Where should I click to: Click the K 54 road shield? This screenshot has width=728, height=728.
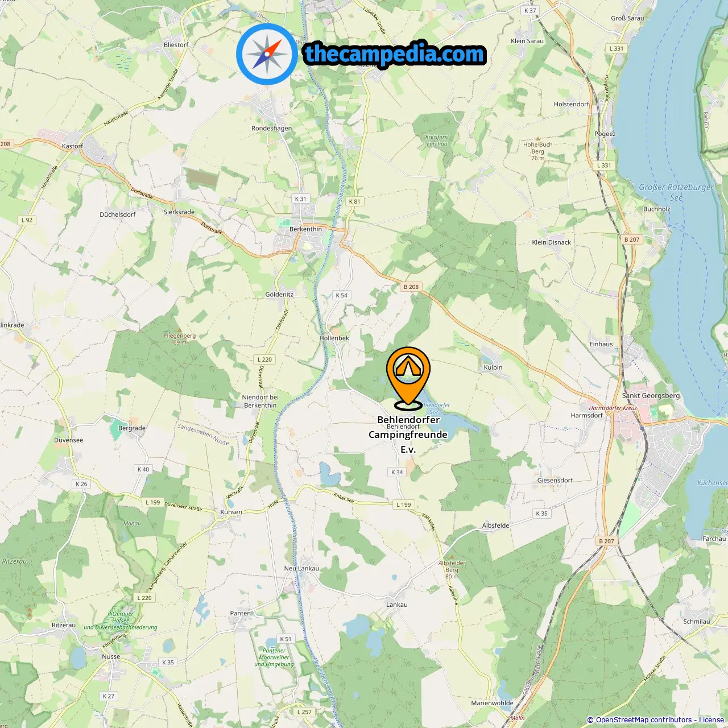[341, 295]
